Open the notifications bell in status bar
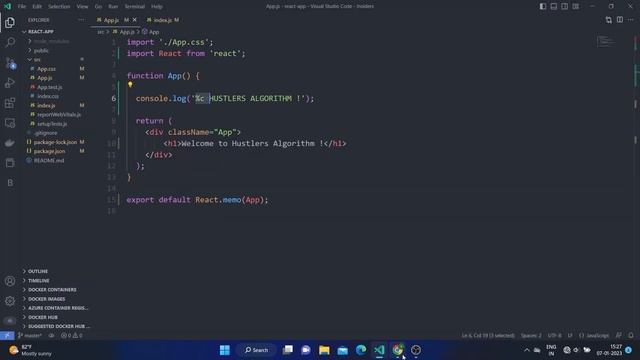This screenshot has width=640, height=360. click(x=631, y=336)
